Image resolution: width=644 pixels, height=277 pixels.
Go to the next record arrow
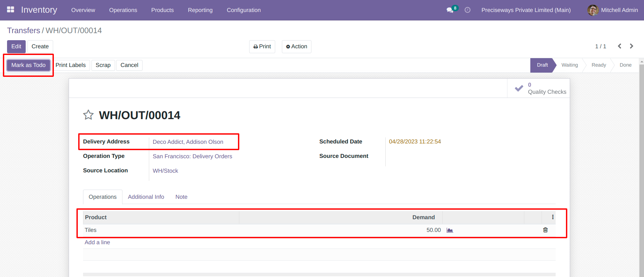pos(632,46)
